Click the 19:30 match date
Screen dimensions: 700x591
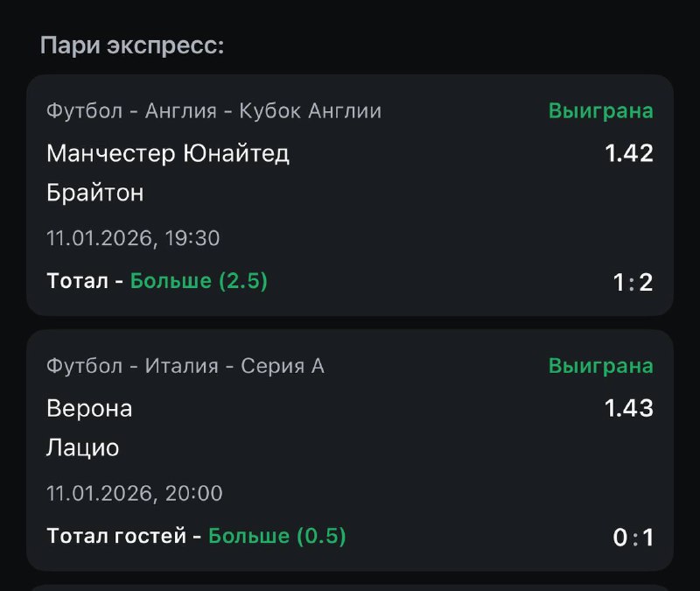(x=133, y=237)
